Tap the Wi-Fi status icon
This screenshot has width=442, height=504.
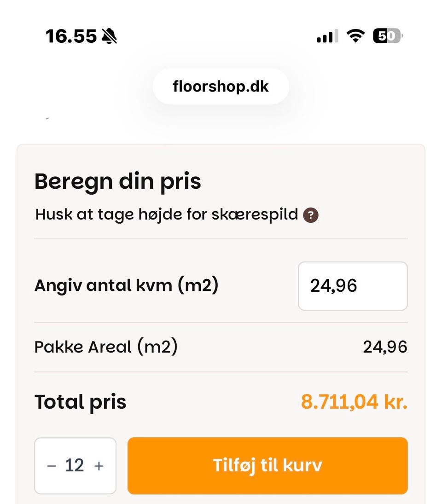[x=355, y=36]
